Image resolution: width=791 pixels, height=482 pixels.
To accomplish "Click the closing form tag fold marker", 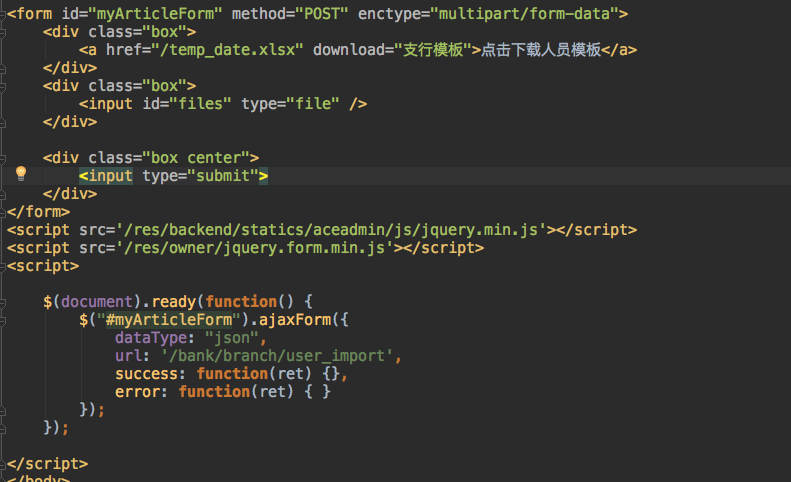I will pyautogui.click(x=3, y=213).
